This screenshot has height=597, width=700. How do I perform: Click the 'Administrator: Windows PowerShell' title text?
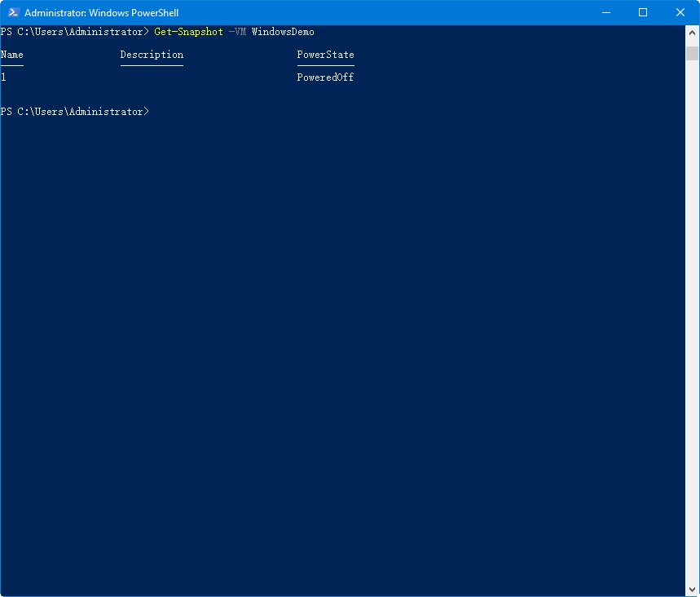pos(101,13)
